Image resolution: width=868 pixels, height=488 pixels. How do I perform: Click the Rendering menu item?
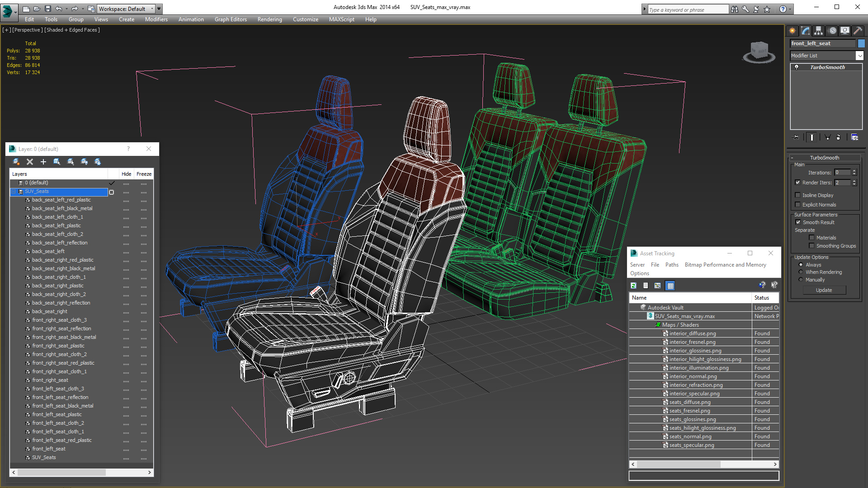tap(269, 19)
